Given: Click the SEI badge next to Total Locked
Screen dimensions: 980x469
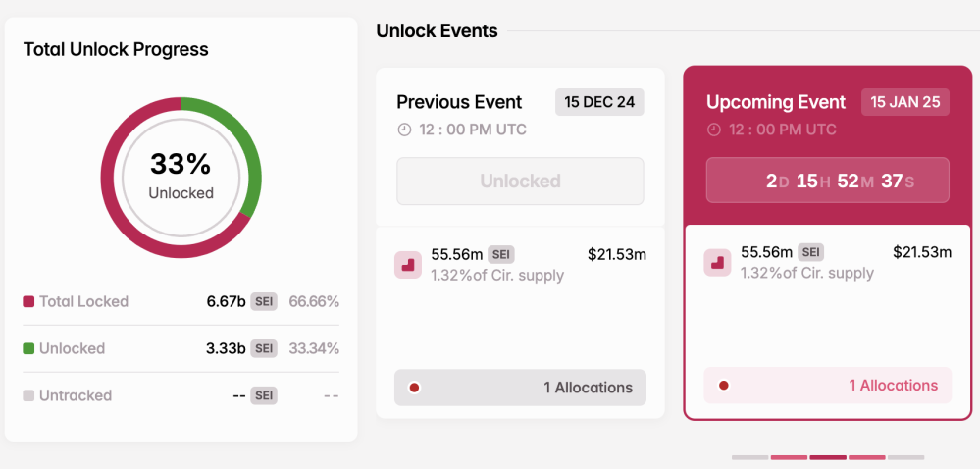Looking at the screenshot, I should [264, 301].
